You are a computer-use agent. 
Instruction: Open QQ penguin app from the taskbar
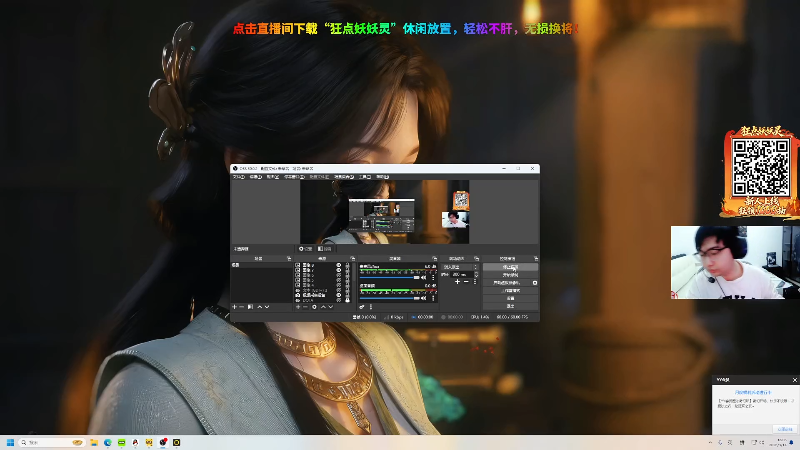[x=135, y=442]
